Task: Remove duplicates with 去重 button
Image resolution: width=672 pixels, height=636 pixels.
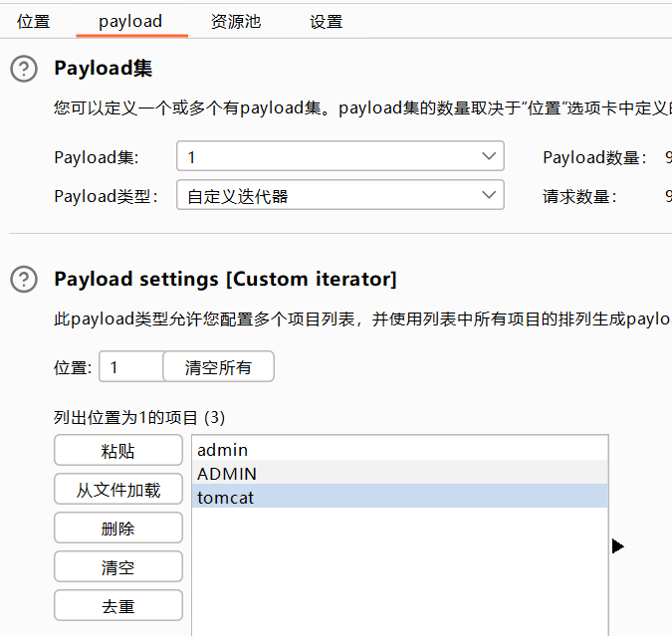Action: (x=118, y=606)
